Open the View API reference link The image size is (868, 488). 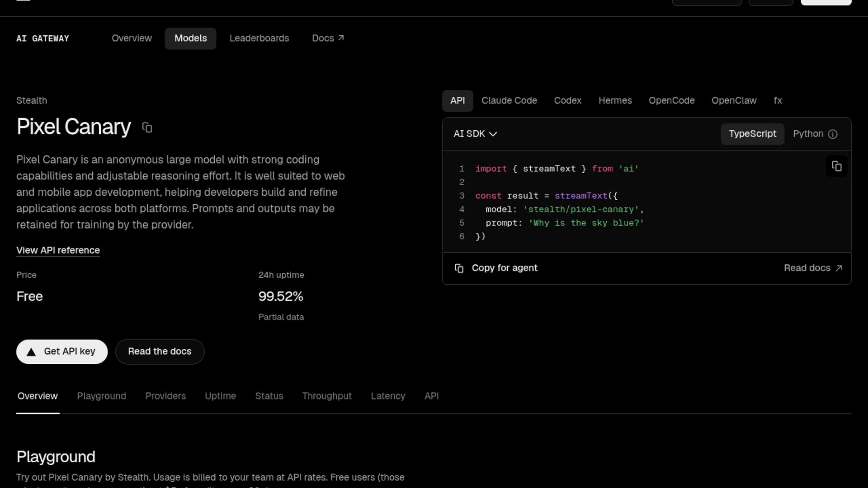(58, 250)
